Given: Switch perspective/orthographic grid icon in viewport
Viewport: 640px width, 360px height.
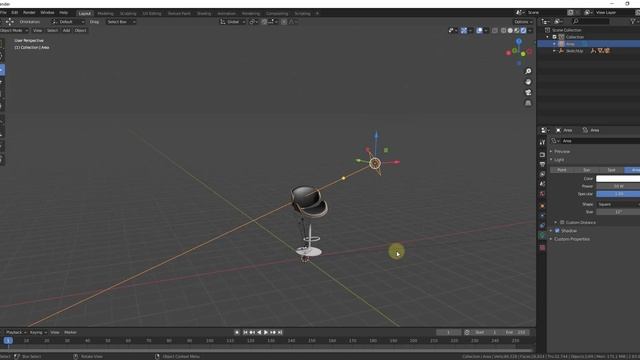Looking at the screenshot, I should (528, 103).
